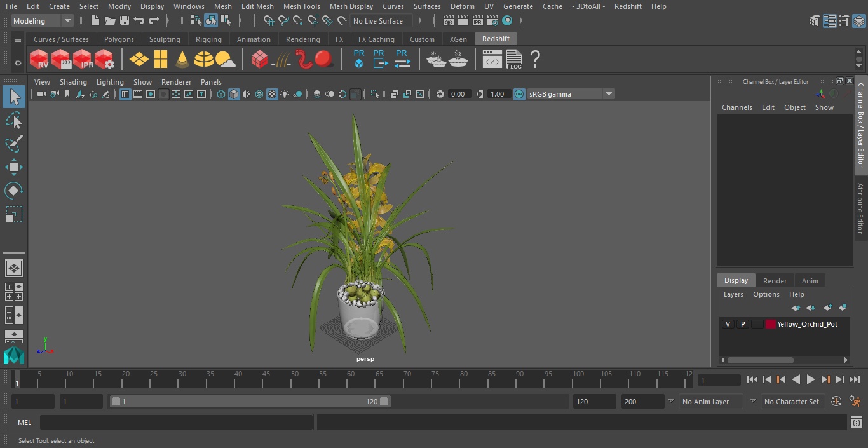
Task: Create Redshift physical sun sky light
Action: pos(225,60)
